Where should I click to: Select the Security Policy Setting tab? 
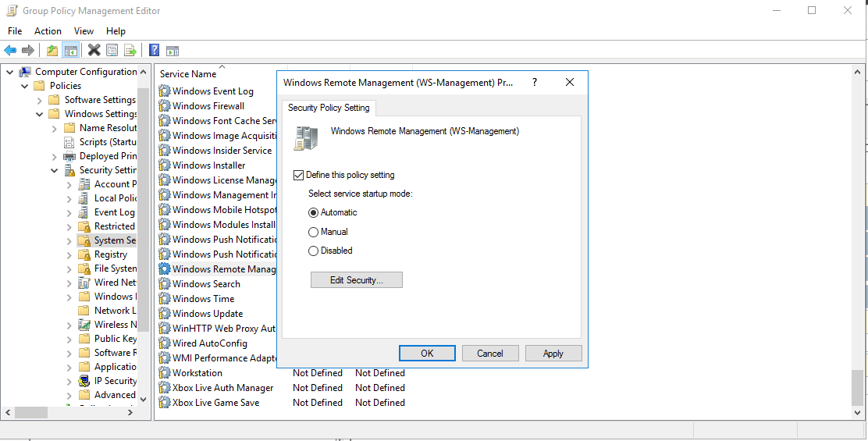329,108
